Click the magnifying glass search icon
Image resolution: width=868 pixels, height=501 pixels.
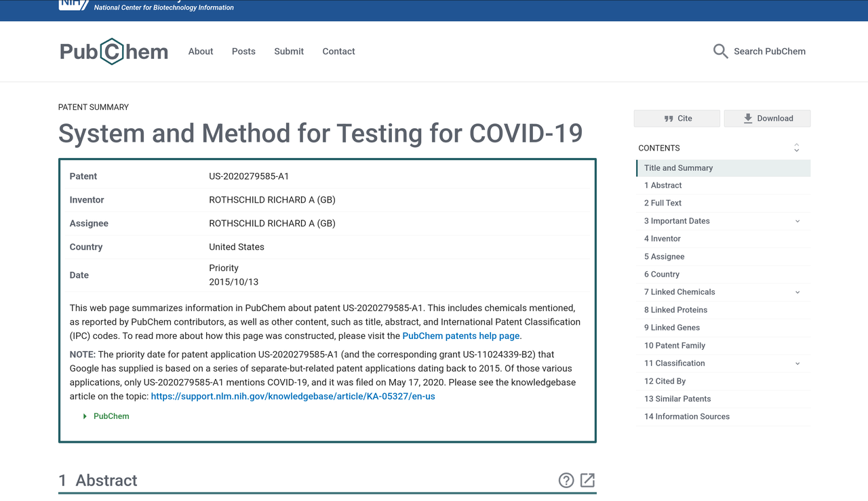pyautogui.click(x=720, y=52)
